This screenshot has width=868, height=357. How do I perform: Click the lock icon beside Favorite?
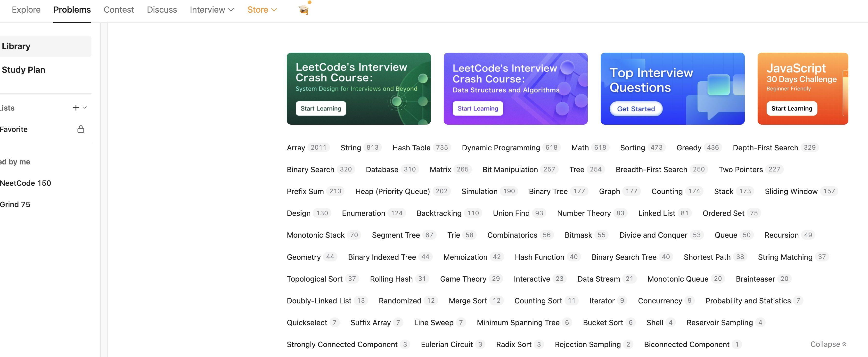click(x=81, y=129)
